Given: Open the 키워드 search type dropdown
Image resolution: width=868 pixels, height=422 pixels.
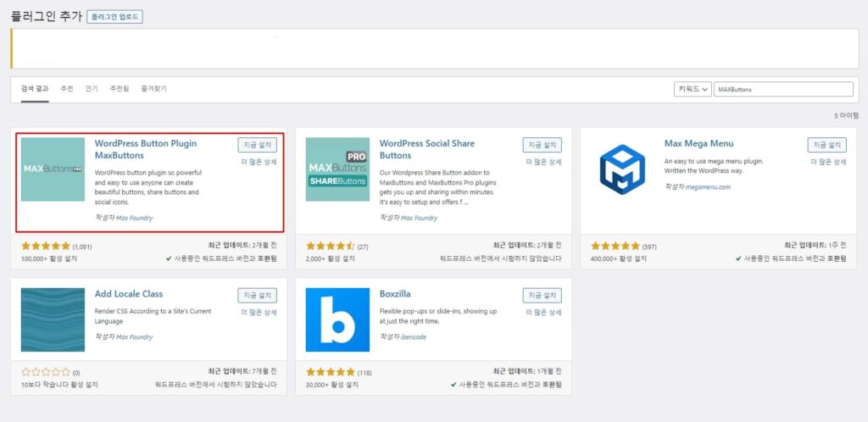Looking at the screenshot, I should tap(693, 89).
